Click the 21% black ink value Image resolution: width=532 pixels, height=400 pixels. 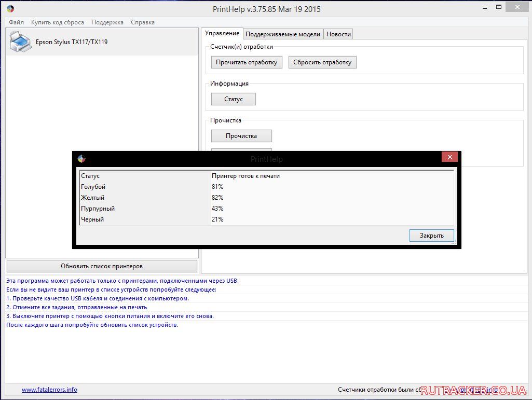point(217,219)
